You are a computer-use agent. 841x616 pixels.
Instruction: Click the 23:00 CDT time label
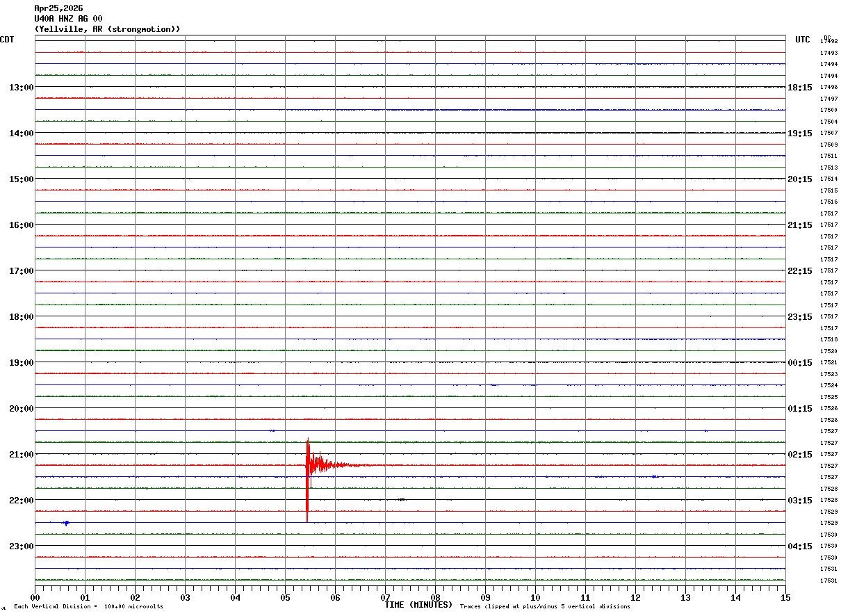[x=21, y=546]
